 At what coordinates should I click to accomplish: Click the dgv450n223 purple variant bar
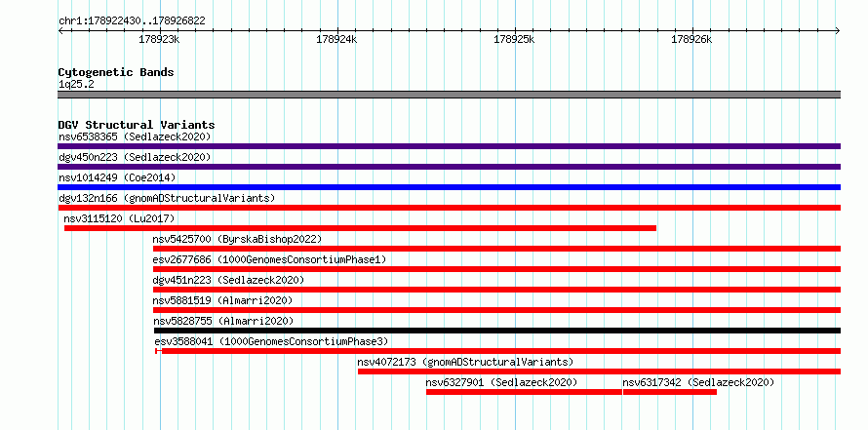coord(449,167)
